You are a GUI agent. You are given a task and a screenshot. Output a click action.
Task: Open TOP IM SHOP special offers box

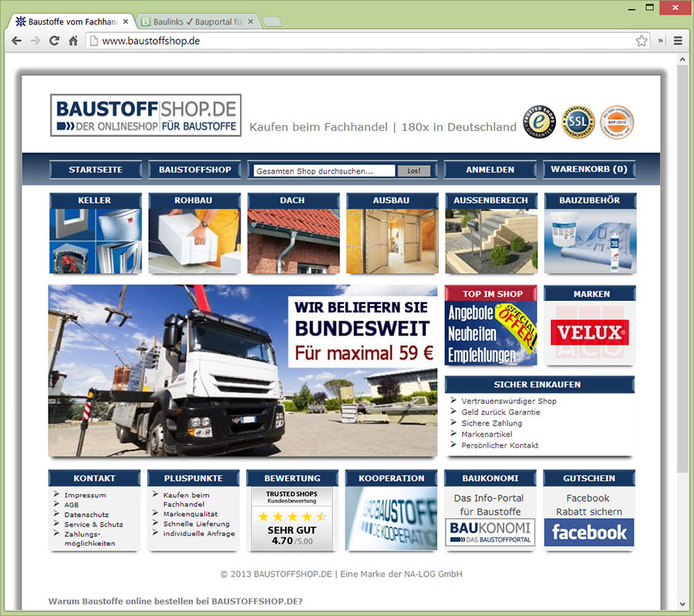point(491,325)
